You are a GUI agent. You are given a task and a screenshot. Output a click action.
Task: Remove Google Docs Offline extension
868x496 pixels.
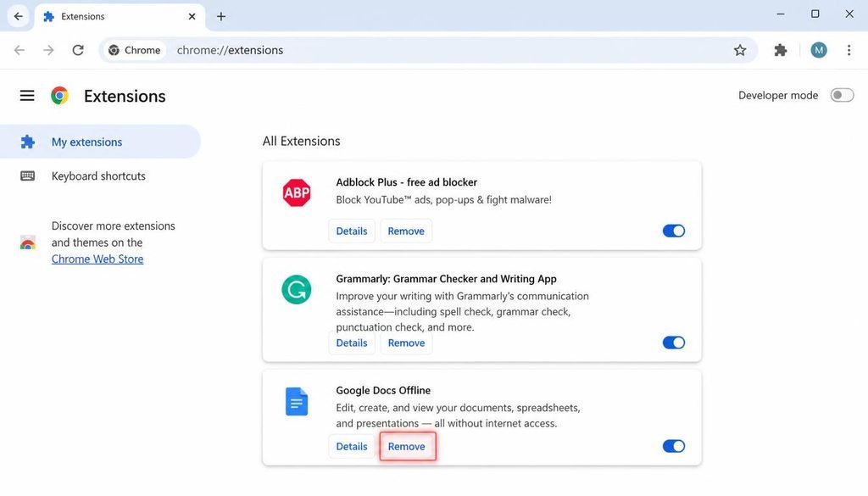[406, 446]
